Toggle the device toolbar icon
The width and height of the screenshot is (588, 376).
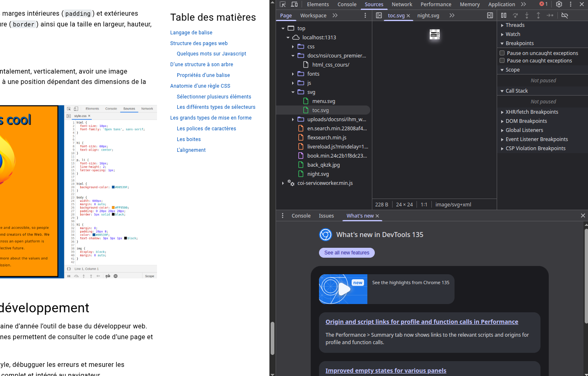294,4
